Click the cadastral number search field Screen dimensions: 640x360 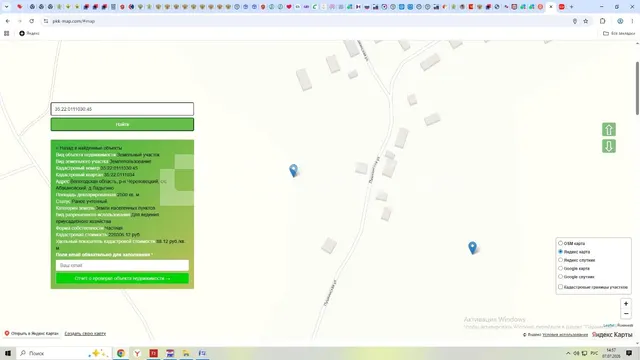[122, 109]
